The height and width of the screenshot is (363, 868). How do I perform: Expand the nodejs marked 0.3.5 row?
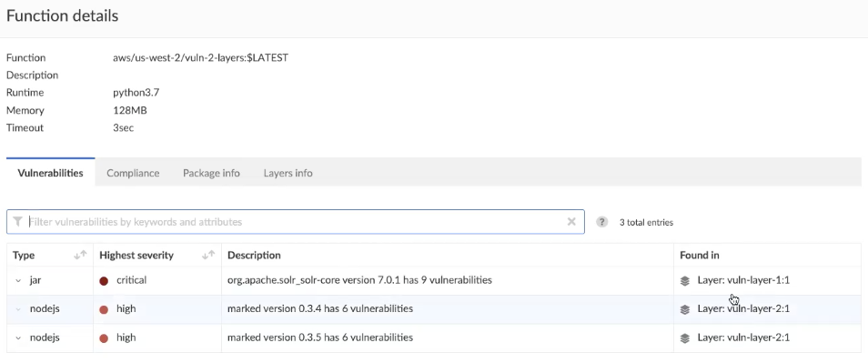pos(17,338)
